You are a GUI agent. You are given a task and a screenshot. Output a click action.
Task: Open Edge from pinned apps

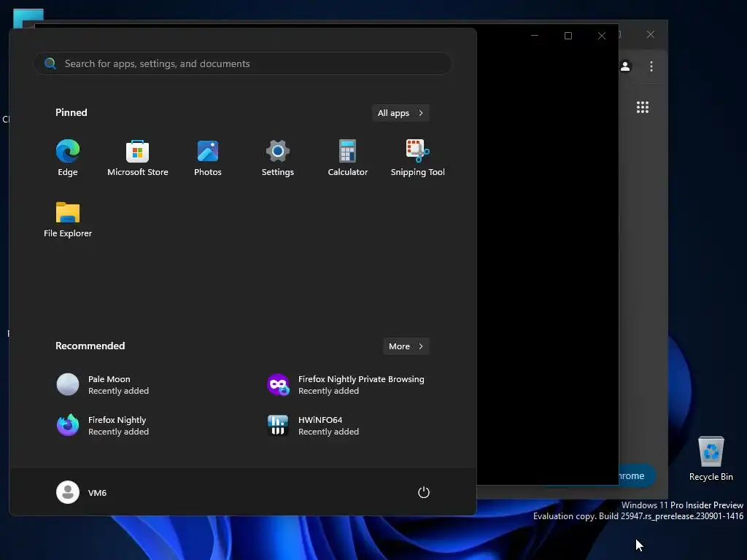(x=68, y=157)
